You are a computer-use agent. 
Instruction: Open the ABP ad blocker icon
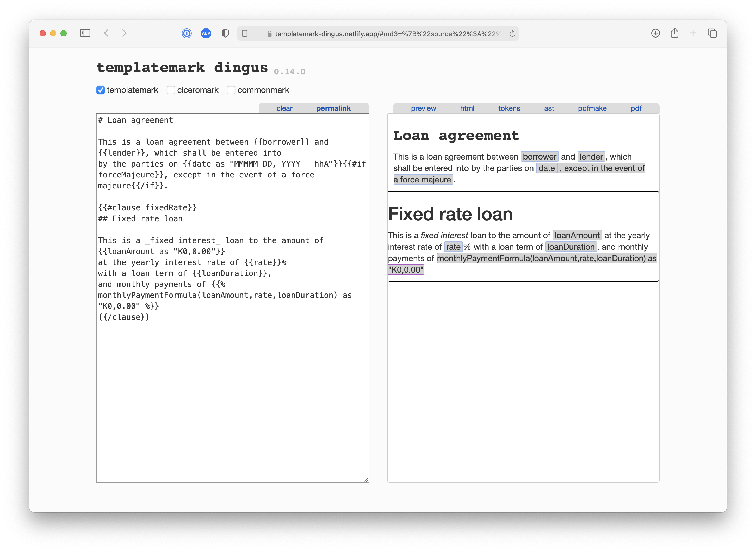pyautogui.click(x=206, y=33)
